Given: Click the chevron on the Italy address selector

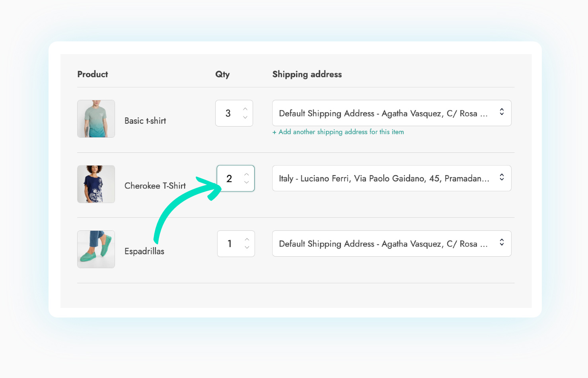Looking at the screenshot, I should [501, 178].
